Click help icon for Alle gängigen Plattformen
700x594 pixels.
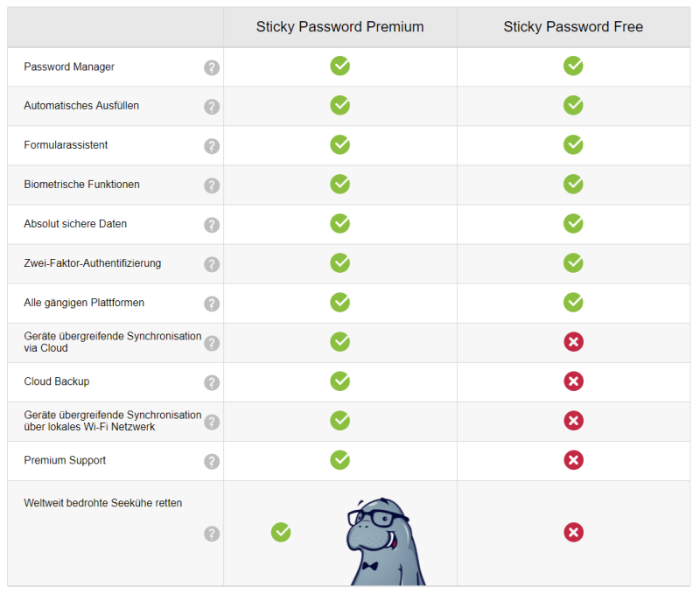click(x=212, y=304)
